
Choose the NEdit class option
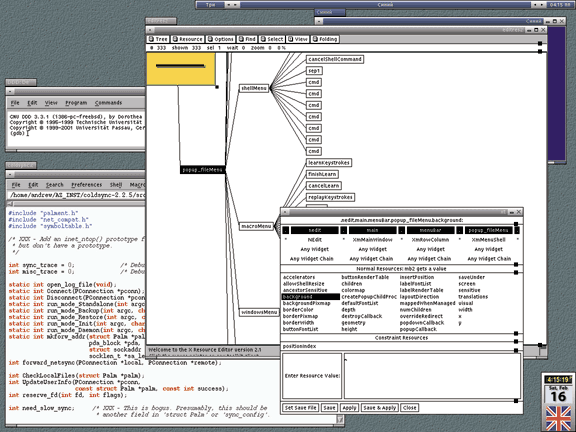click(314, 240)
